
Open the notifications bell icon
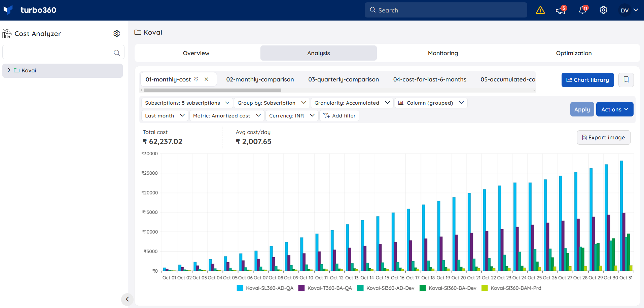coord(582,10)
